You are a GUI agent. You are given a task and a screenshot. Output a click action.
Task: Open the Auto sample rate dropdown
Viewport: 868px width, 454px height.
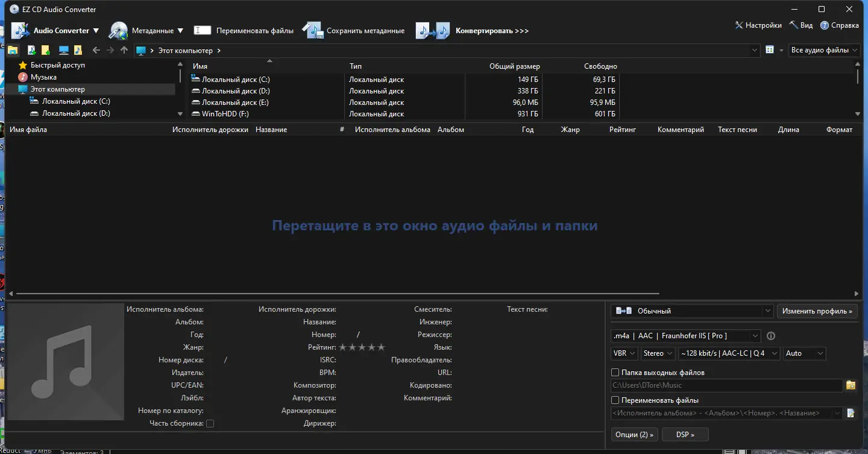804,353
